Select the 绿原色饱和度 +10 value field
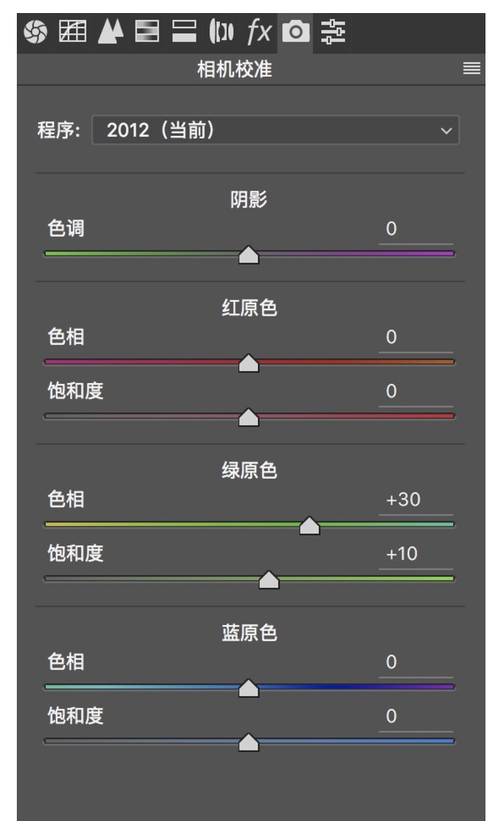The height and width of the screenshot is (821, 504). 403,554
